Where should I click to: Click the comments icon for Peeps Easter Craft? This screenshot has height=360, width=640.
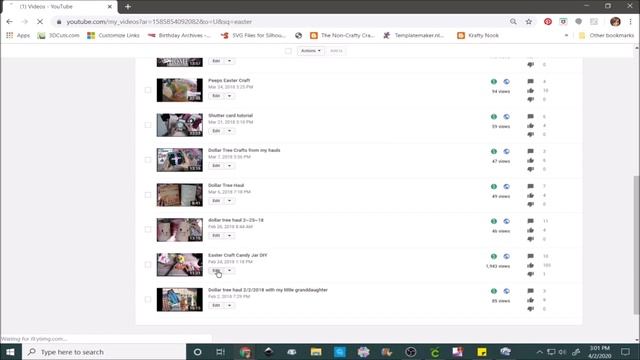pos(530,82)
